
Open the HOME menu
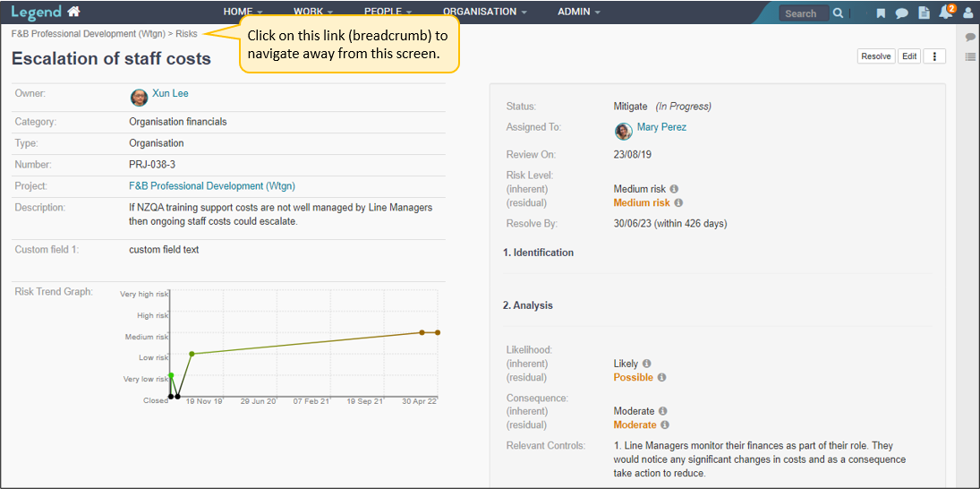[243, 12]
